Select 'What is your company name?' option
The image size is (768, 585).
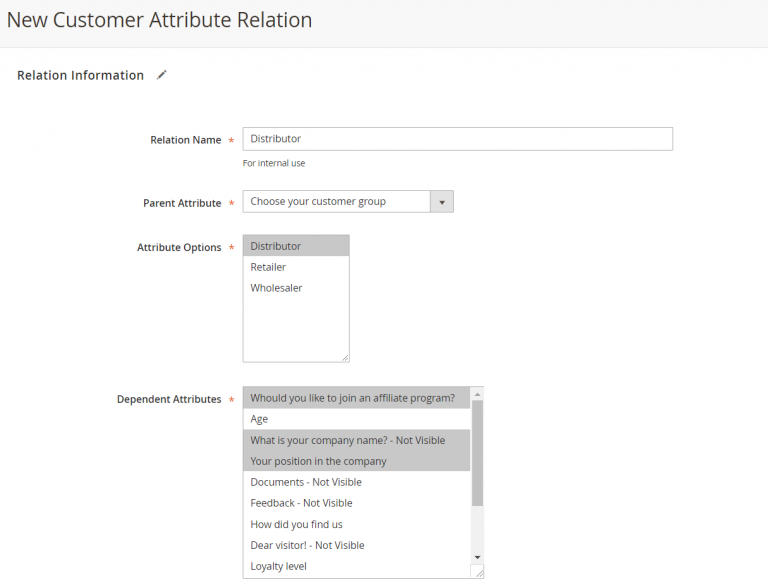point(355,440)
